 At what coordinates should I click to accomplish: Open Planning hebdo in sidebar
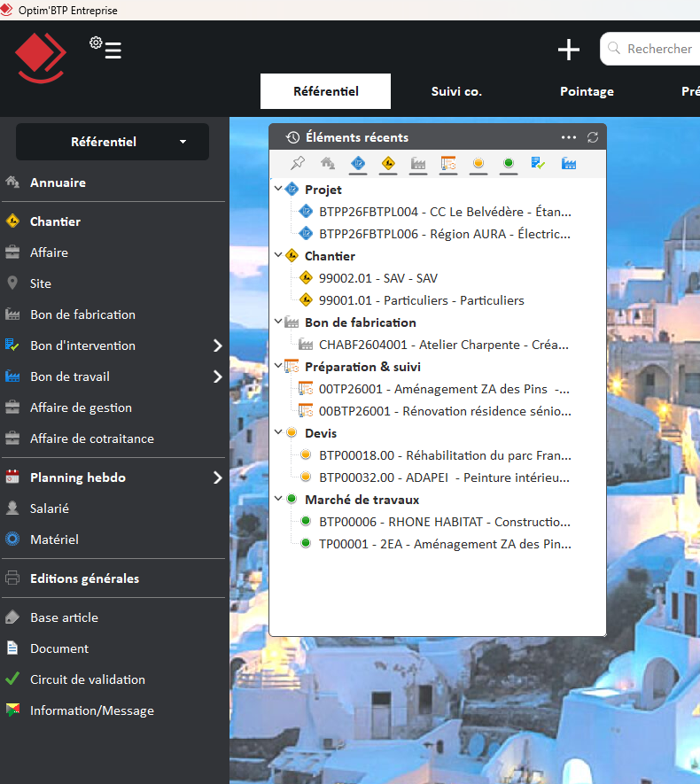pos(77,477)
